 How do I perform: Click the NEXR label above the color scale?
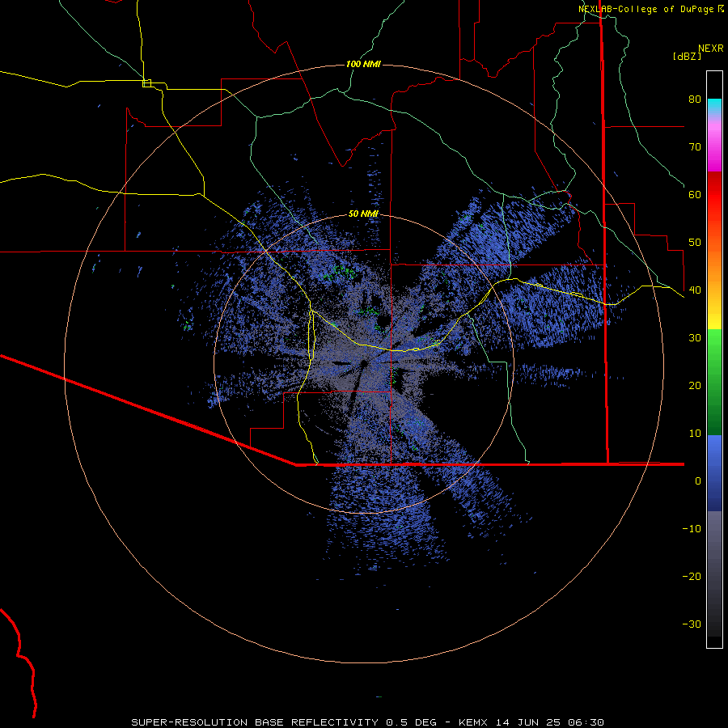point(710,49)
